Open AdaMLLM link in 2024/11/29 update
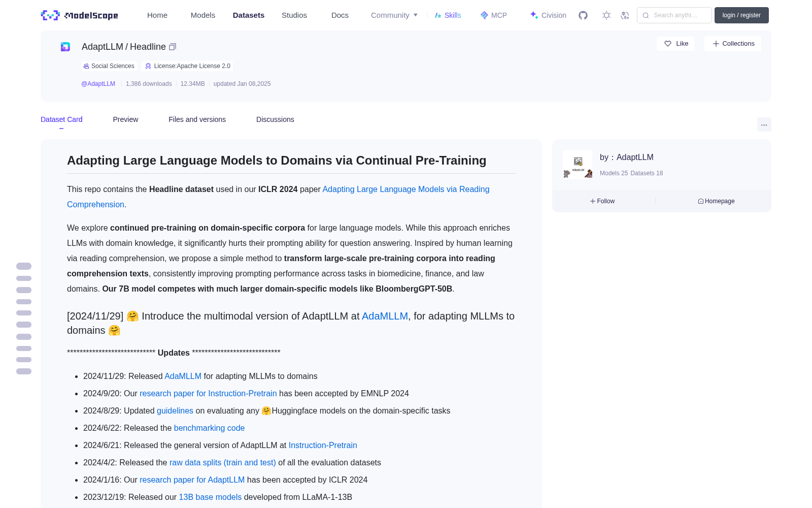Screen dimensions: 812x508 point(183,376)
